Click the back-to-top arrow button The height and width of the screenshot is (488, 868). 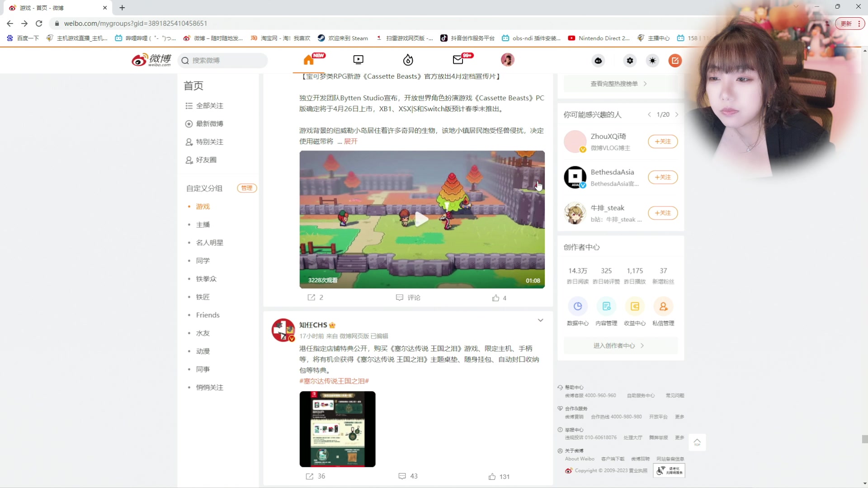point(697,442)
